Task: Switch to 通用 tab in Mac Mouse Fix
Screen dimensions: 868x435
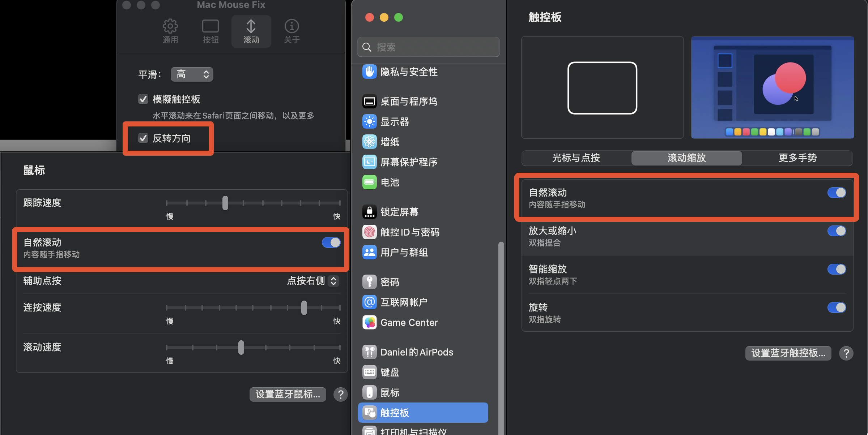Action: (170, 31)
